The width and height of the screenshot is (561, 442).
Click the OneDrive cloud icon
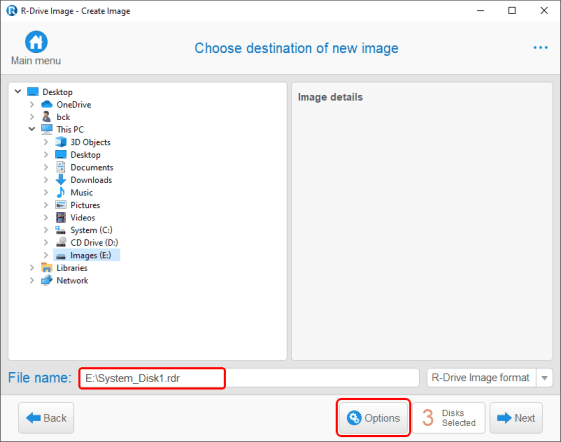click(47, 105)
